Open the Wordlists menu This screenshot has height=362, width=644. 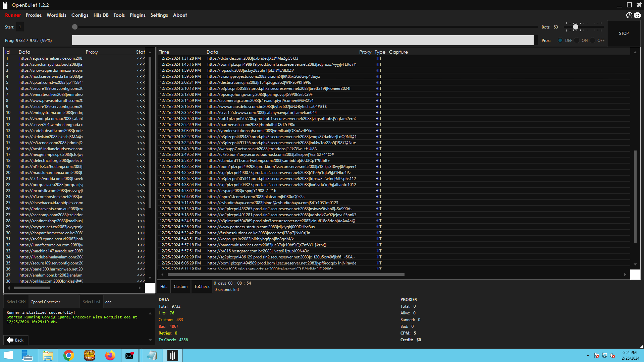click(56, 15)
